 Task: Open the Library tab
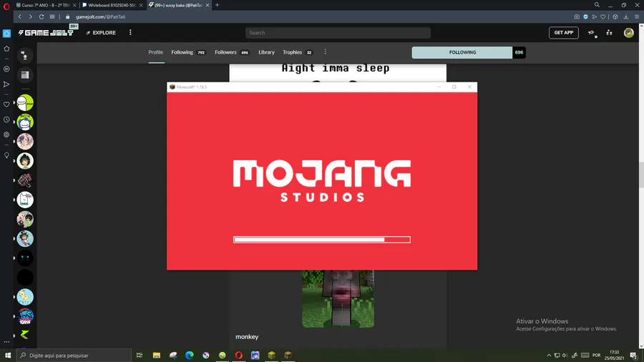pyautogui.click(x=267, y=52)
